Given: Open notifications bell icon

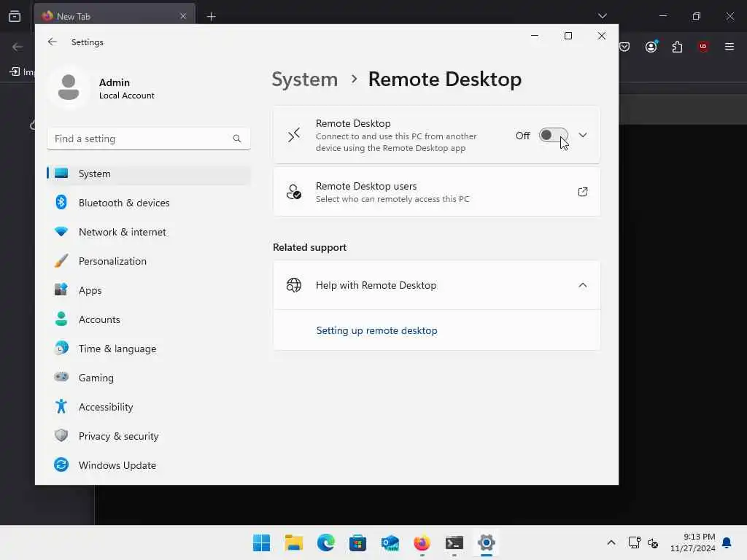Looking at the screenshot, I should coord(727,542).
